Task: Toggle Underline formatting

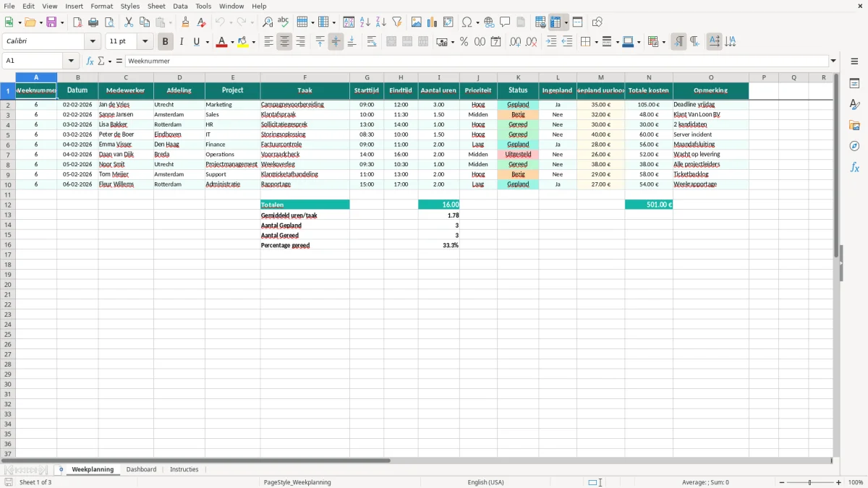Action: click(x=196, y=42)
